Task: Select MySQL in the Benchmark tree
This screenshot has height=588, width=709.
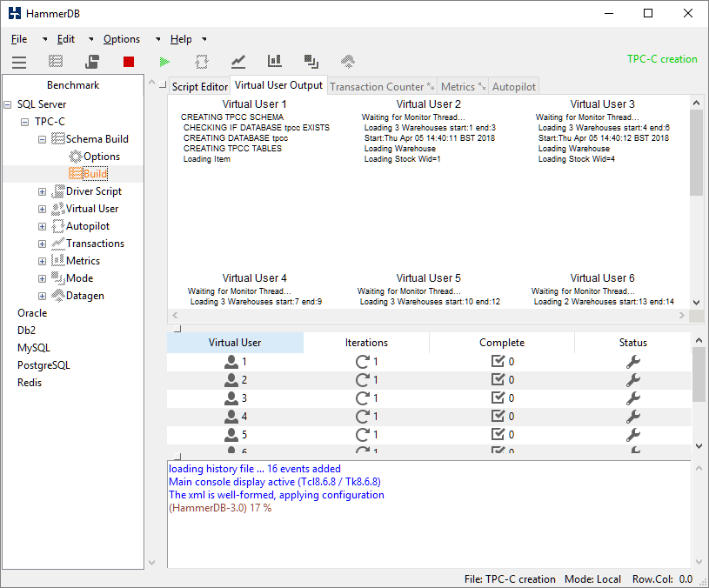Action: point(33,348)
